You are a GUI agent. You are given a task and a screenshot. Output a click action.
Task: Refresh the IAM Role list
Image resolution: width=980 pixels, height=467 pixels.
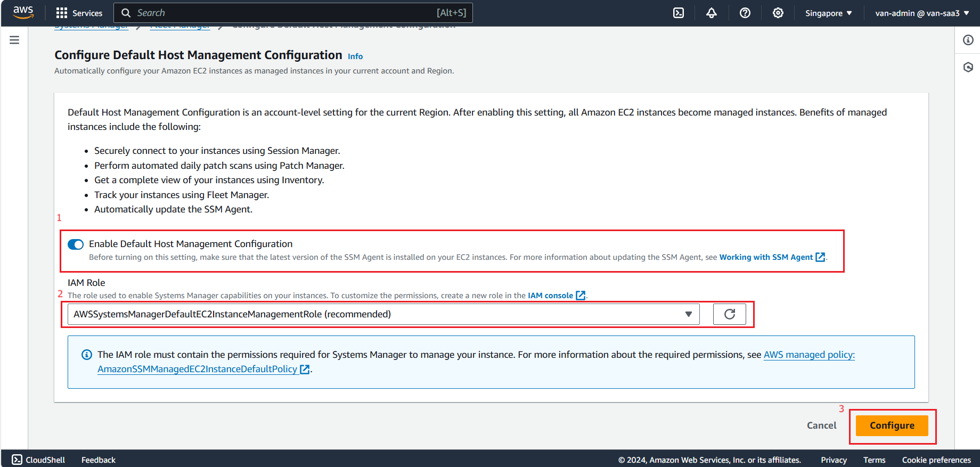730,314
